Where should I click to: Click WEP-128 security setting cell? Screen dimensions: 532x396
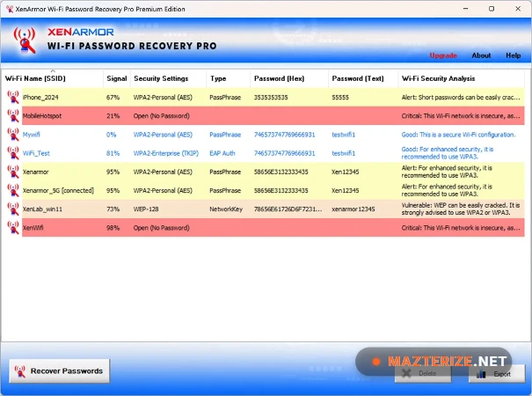tap(146, 209)
